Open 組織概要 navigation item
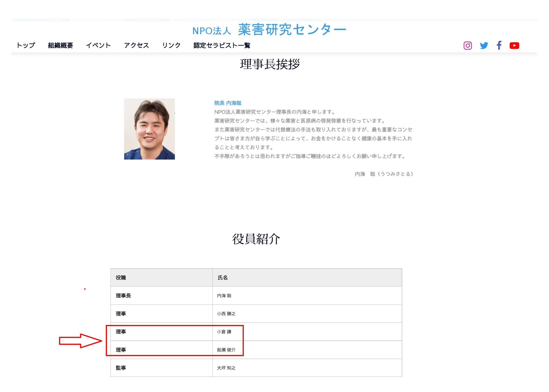 (x=60, y=45)
